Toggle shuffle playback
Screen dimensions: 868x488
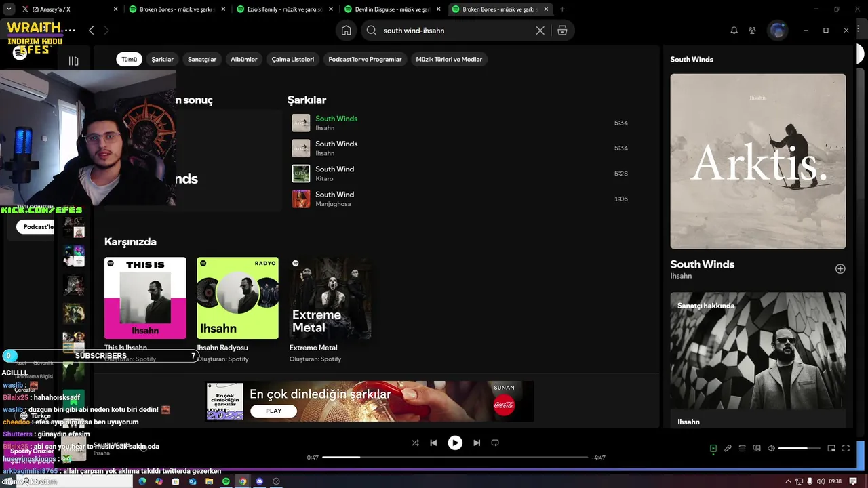[x=415, y=443]
